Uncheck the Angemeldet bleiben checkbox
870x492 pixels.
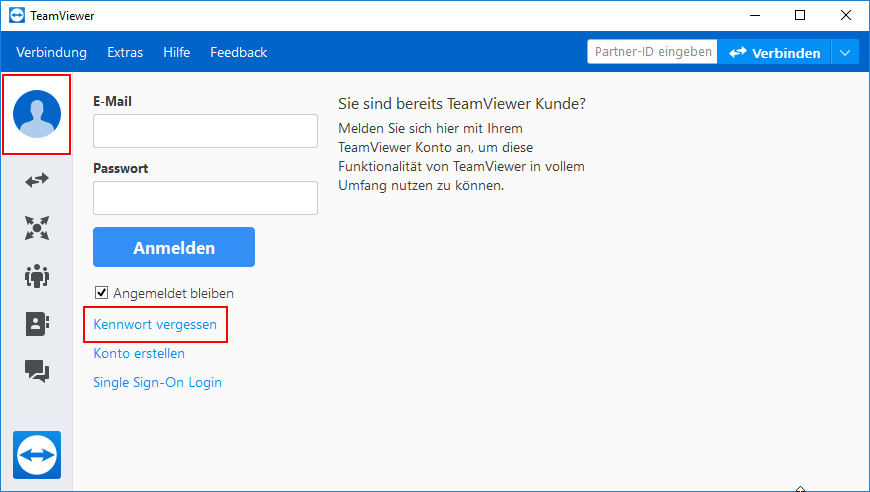[102, 292]
